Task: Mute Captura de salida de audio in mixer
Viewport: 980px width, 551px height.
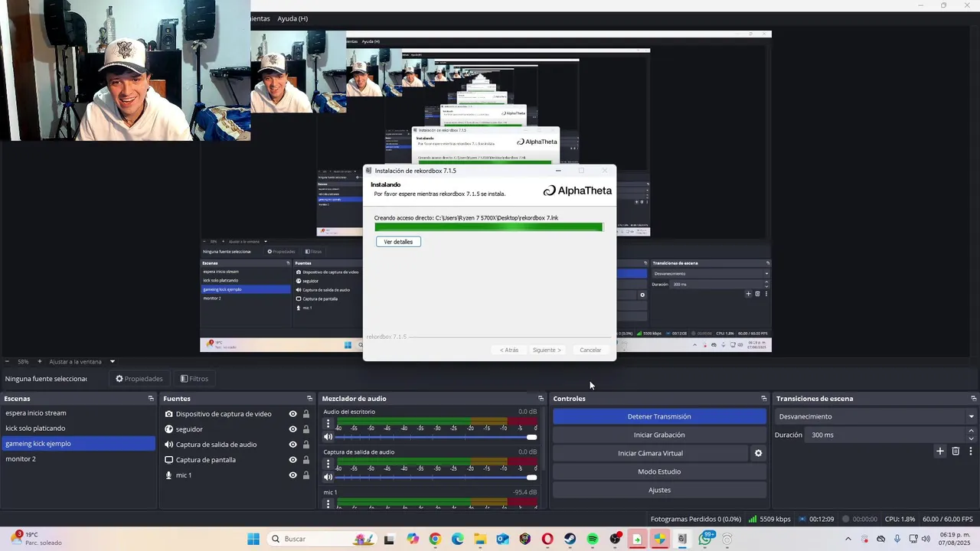Action: pyautogui.click(x=328, y=478)
